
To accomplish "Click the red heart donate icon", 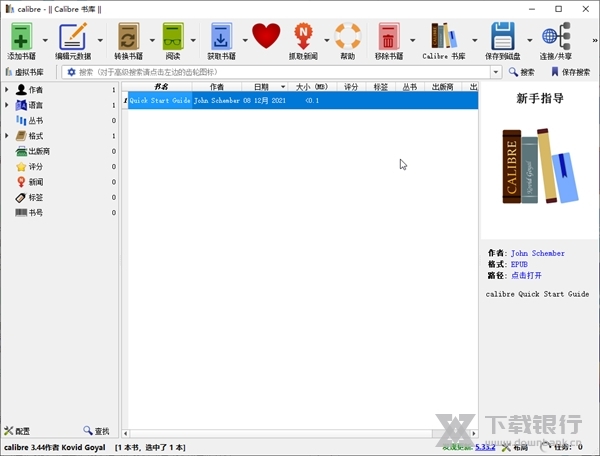I will pyautogui.click(x=266, y=36).
